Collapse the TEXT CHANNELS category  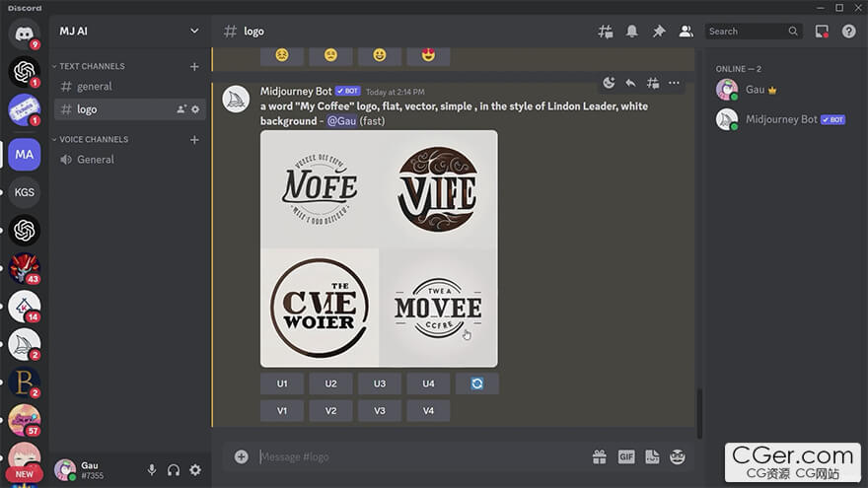pos(91,67)
